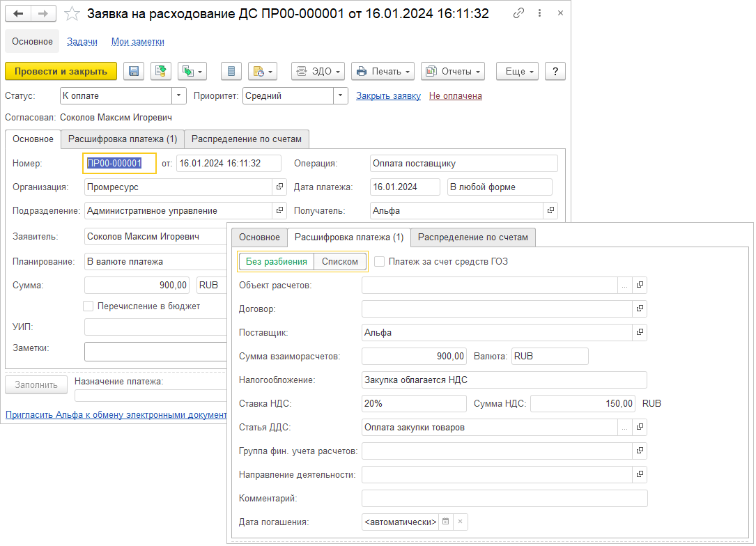Open the help question mark button
The height and width of the screenshot is (546, 756).
555,71
